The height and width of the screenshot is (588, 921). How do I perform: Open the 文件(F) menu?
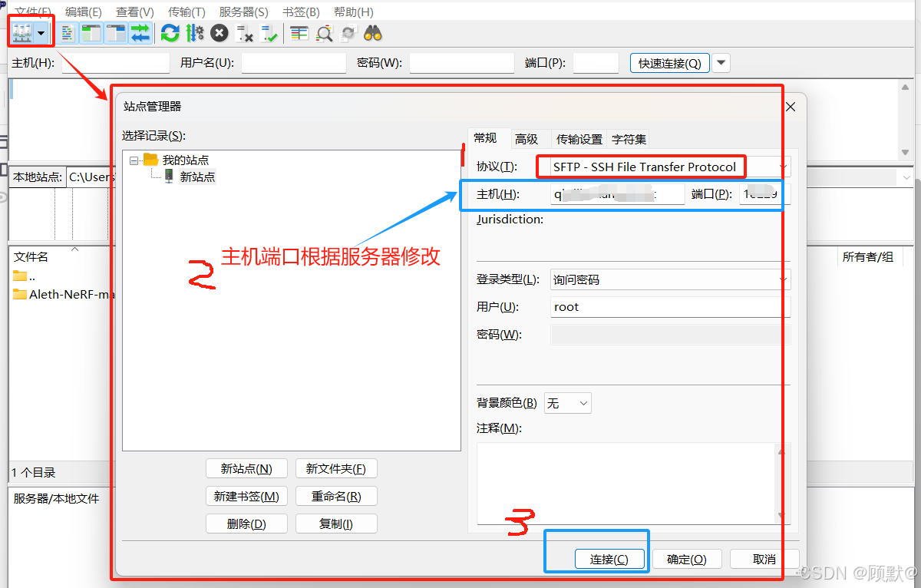coord(32,12)
